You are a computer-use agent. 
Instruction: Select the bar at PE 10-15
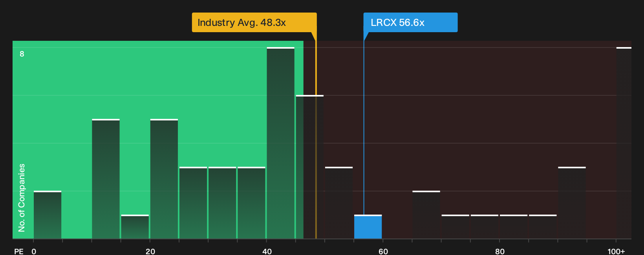(106, 179)
